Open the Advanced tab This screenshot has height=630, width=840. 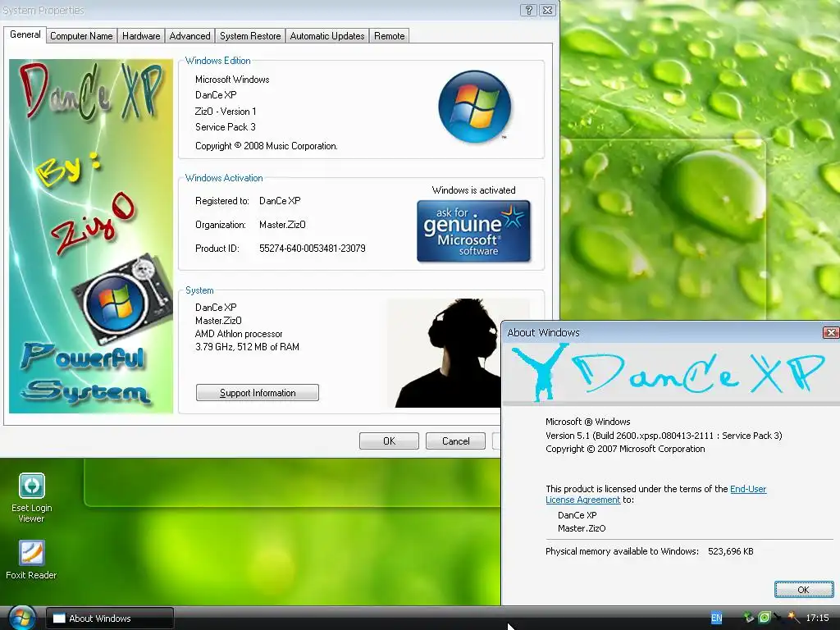(189, 36)
